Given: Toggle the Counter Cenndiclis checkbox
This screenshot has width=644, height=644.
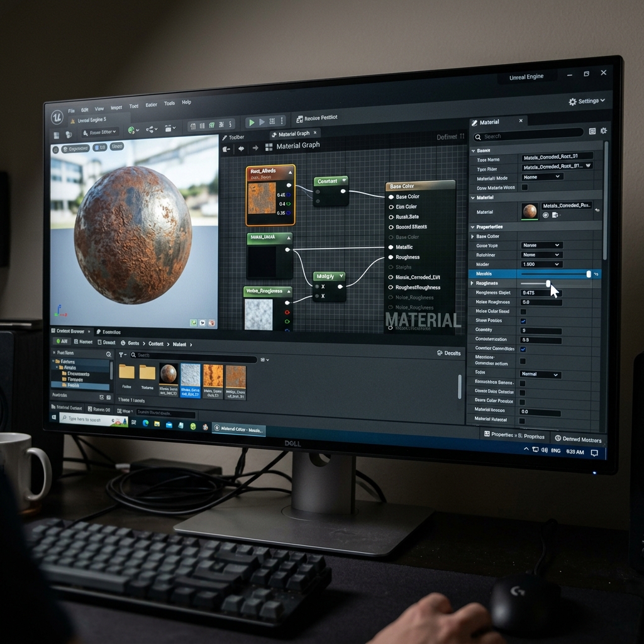Looking at the screenshot, I should pyautogui.click(x=523, y=350).
